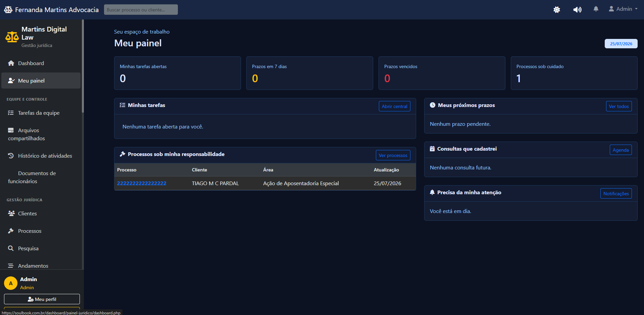Image resolution: width=644 pixels, height=315 pixels.
Task: Click Ver processos button
Action: 393,155
